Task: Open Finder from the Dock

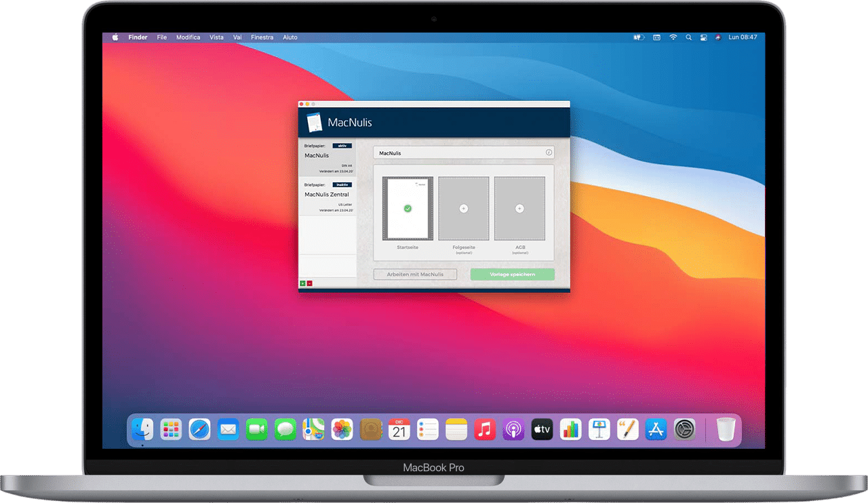Action: tap(142, 429)
